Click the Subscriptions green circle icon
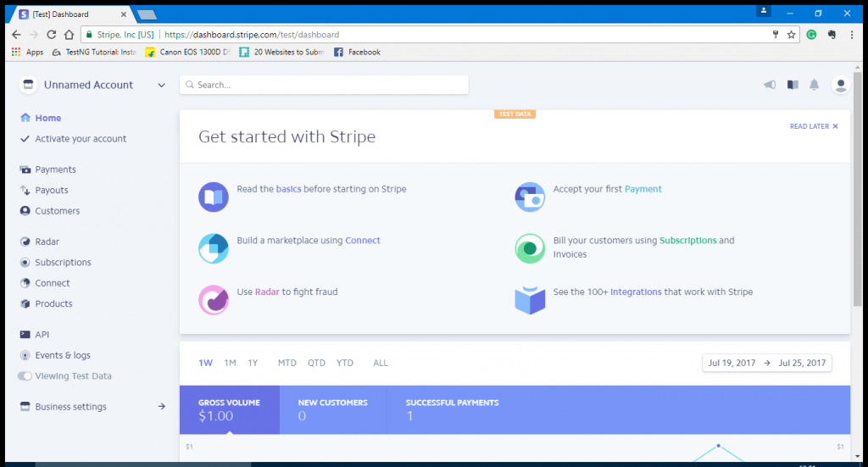This screenshot has height=467, width=868. [x=530, y=248]
